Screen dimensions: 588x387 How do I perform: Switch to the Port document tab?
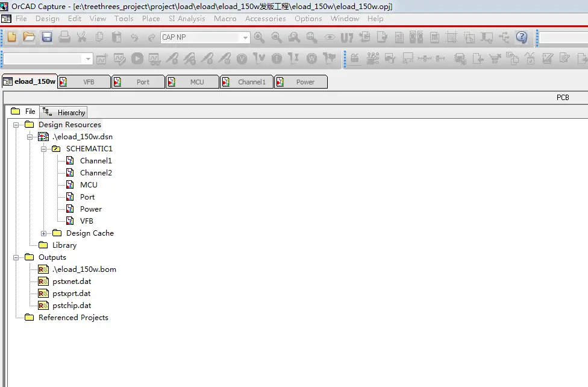pos(139,82)
